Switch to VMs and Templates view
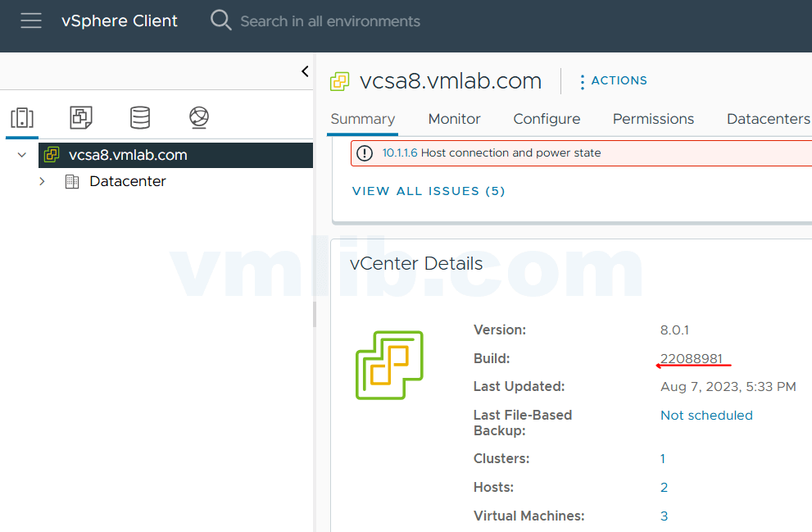 pos(81,118)
